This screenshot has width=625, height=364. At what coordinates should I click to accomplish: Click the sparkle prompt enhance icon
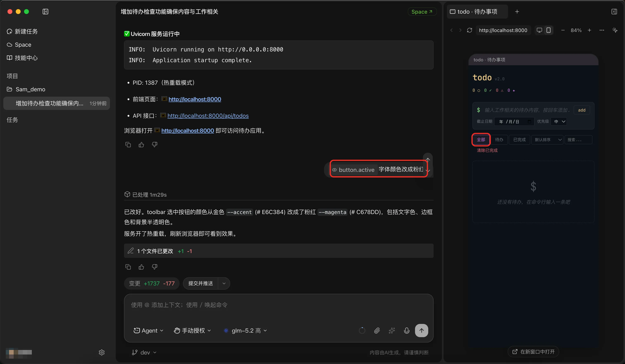coord(392,331)
